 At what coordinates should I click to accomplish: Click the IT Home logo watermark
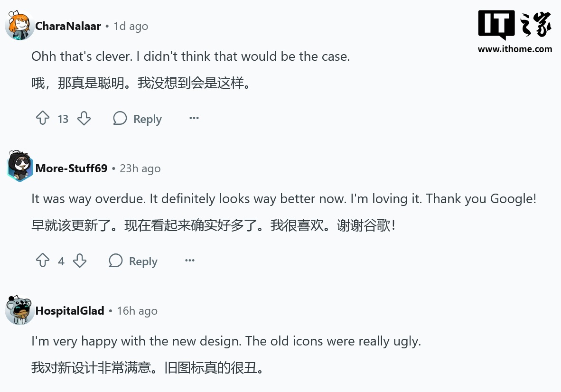514,25
